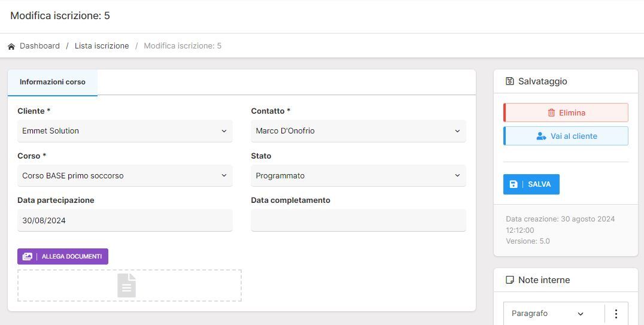Click the document placeholder icon in upload area
Screen dimensions: 644x325
pos(127,285)
